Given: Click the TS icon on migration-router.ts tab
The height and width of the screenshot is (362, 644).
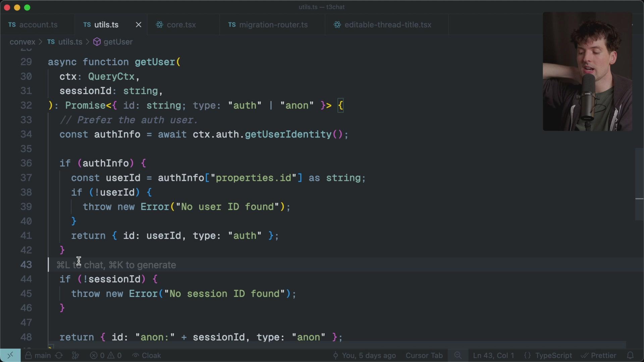Looking at the screenshot, I should pos(232,25).
